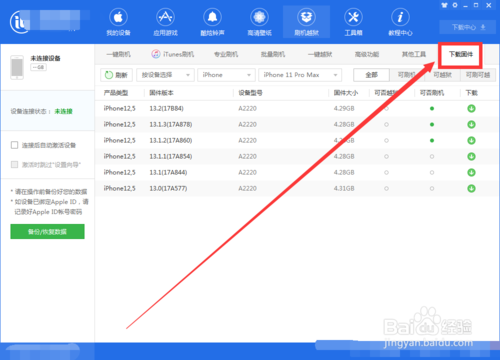Sort by 固件大小 column header

346,93
